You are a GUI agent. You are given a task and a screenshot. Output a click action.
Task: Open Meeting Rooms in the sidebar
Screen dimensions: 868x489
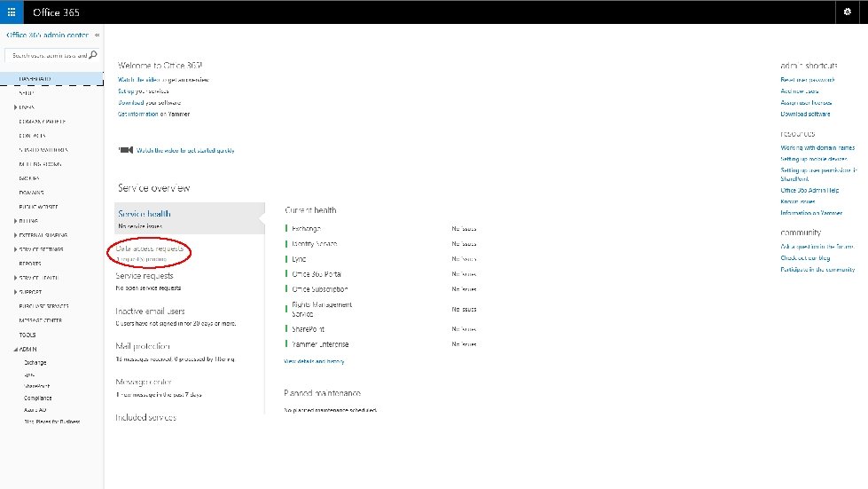[40, 164]
